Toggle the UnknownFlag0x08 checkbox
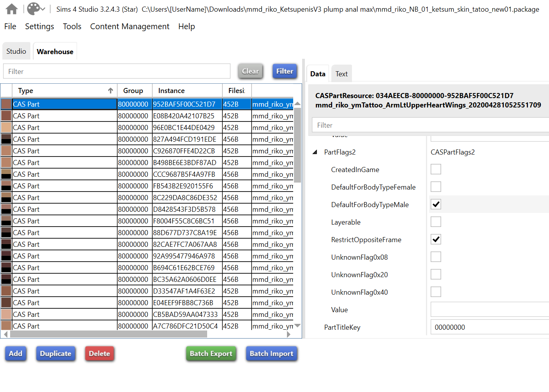This screenshot has height=392, width=549. (436, 257)
